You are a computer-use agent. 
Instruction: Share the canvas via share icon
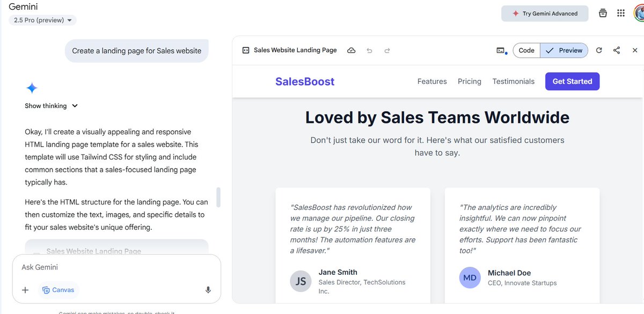click(617, 50)
